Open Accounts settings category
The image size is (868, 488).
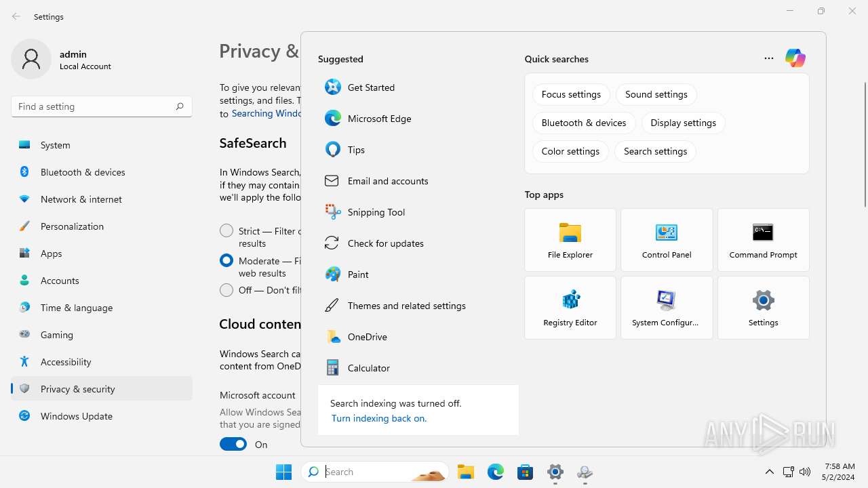[x=102, y=281]
